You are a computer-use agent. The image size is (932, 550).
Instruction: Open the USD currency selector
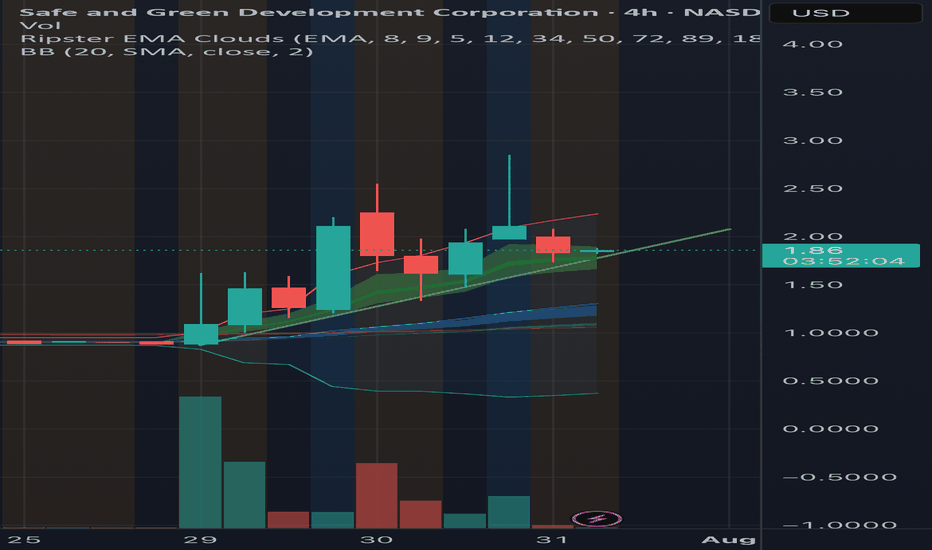pos(845,13)
